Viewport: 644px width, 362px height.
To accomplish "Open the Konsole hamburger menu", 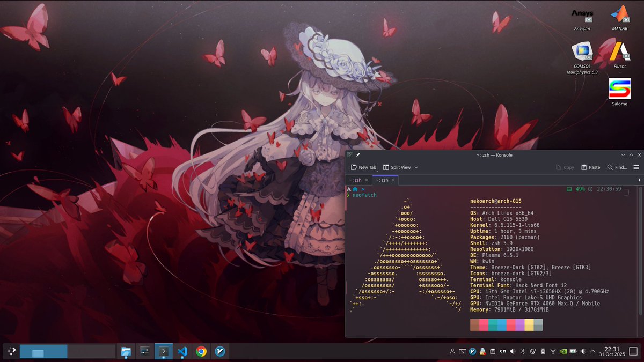I will (x=636, y=167).
